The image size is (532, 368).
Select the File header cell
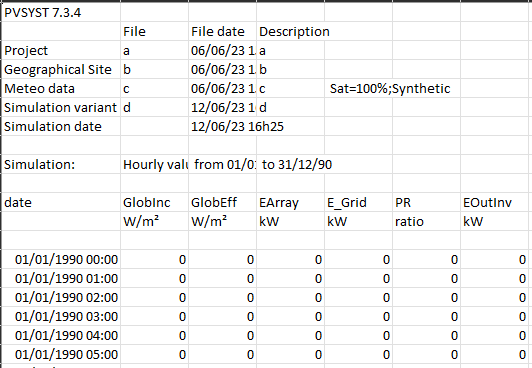154,32
